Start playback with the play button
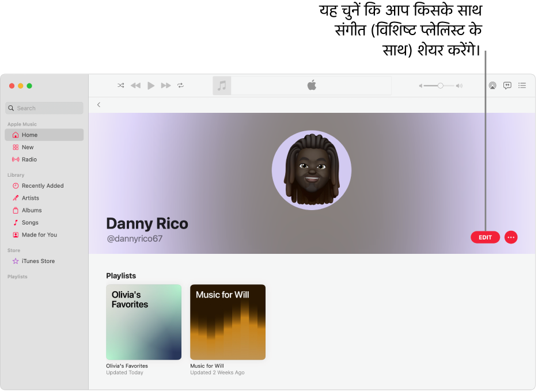The height and width of the screenshot is (392, 538). pos(150,85)
